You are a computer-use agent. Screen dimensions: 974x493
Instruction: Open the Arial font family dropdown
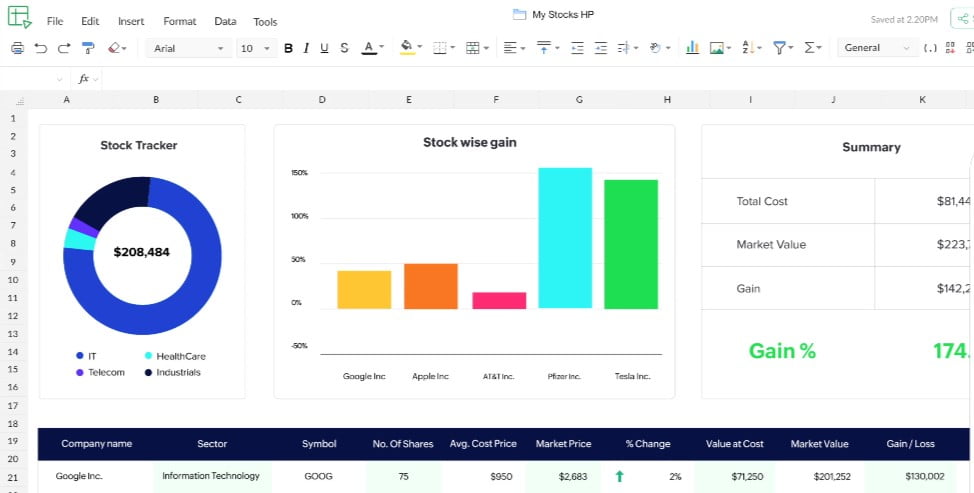point(188,48)
